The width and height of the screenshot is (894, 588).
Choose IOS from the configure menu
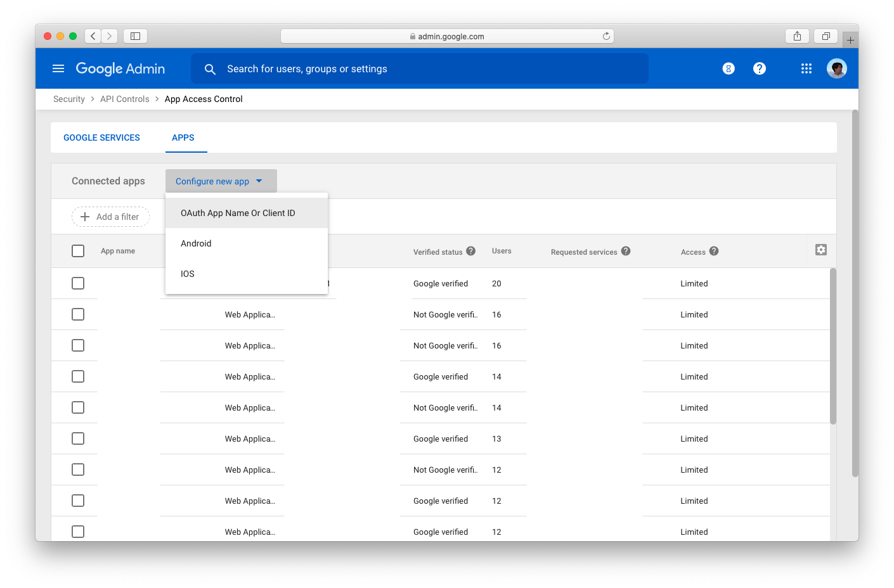pos(187,274)
